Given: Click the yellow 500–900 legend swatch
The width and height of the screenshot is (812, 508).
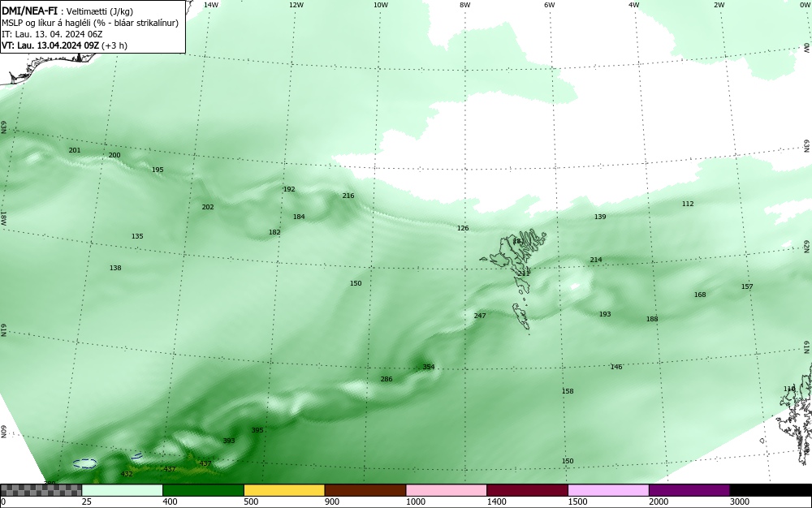Looking at the screenshot, I should [x=284, y=490].
